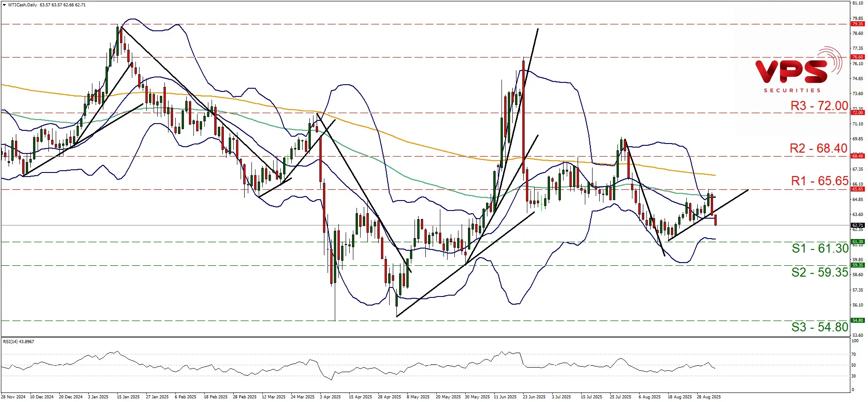The height and width of the screenshot is (402, 868).
Task: Click the RSI 50 level on scale
Action: coord(854,365)
